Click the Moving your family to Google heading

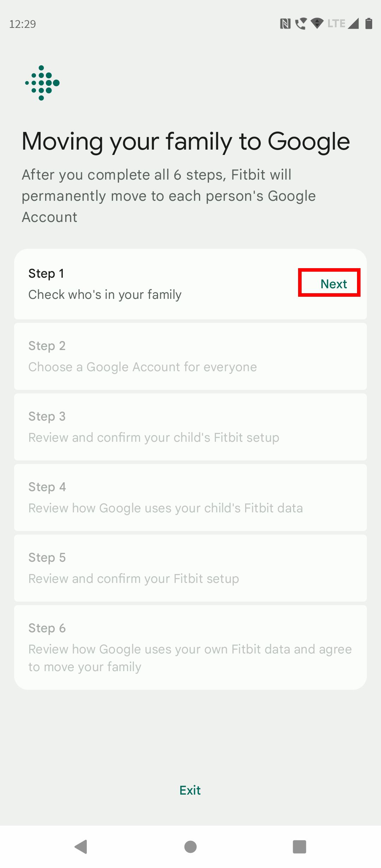tap(186, 141)
